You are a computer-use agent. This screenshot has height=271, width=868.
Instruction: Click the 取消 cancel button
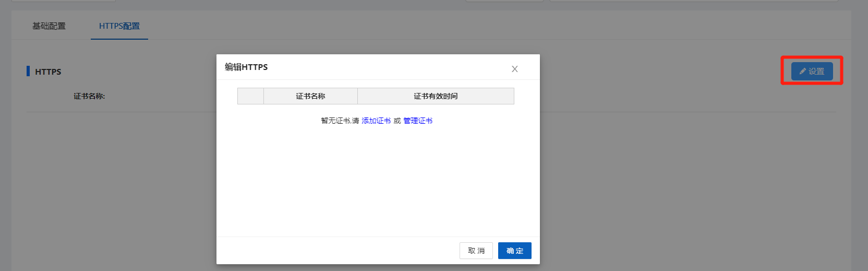pyautogui.click(x=476, y=251)
